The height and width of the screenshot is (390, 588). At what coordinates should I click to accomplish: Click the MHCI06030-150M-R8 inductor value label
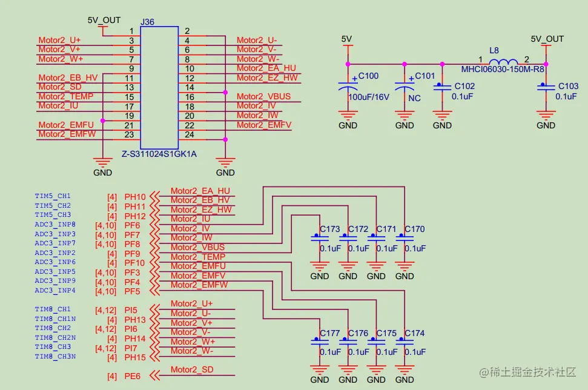tap(503, 70)
